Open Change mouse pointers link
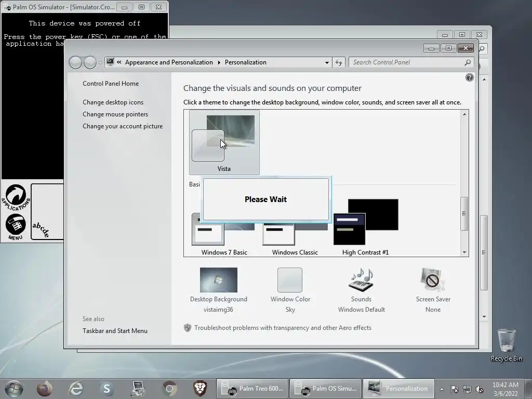The width and height of the screenshot is (532, 399). pos(115,114)
